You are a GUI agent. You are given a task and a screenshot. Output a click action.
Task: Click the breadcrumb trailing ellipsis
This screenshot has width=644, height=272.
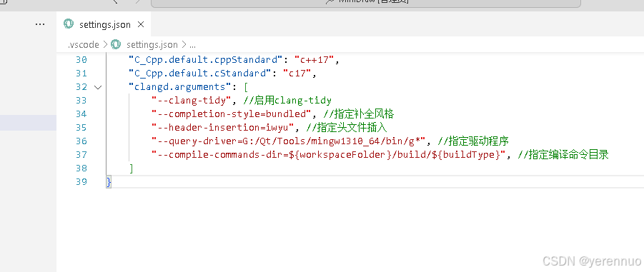click(192, 45)
